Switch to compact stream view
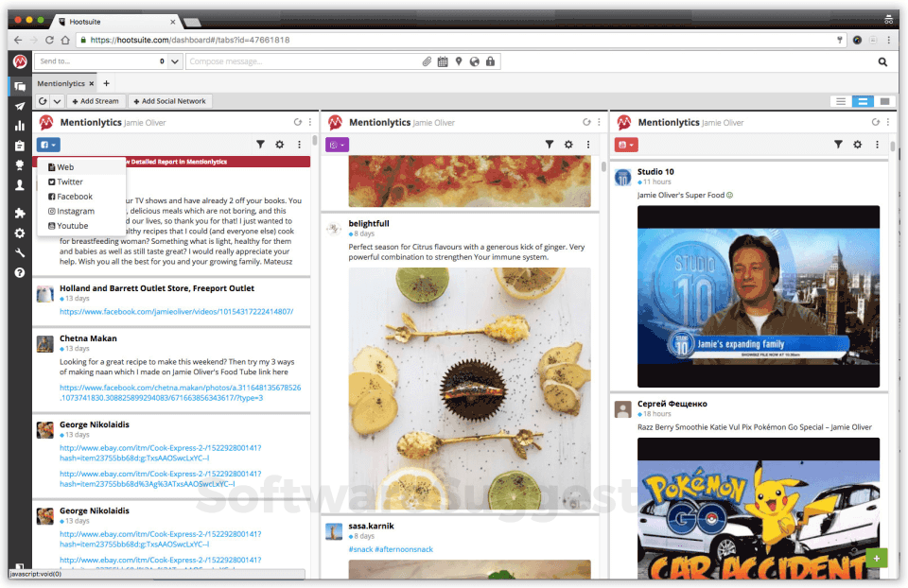 [841, 101]
